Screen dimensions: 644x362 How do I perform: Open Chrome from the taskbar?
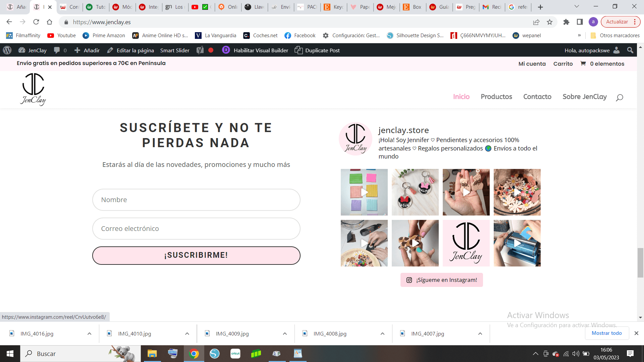194,354
